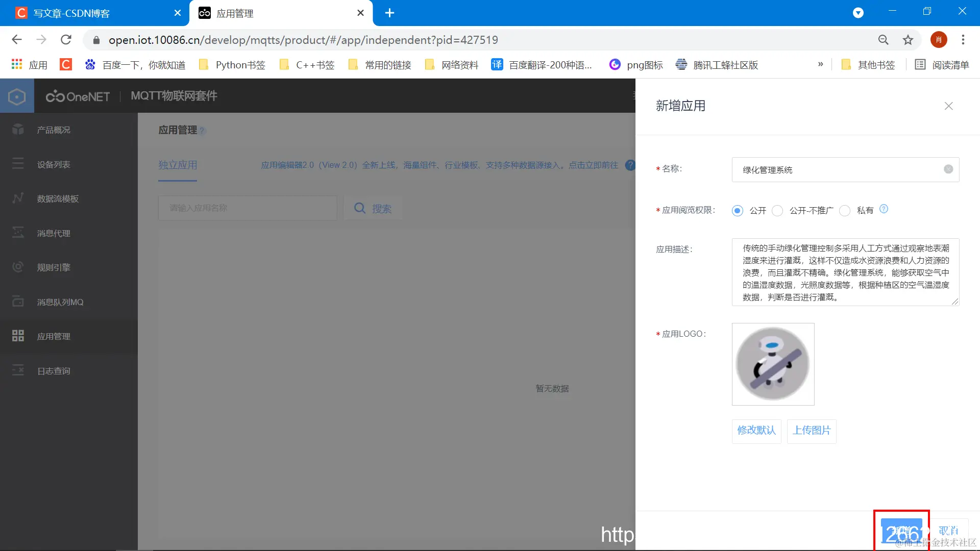Click the zoom magnifier icon in the address bar

[x=883, y=40]
